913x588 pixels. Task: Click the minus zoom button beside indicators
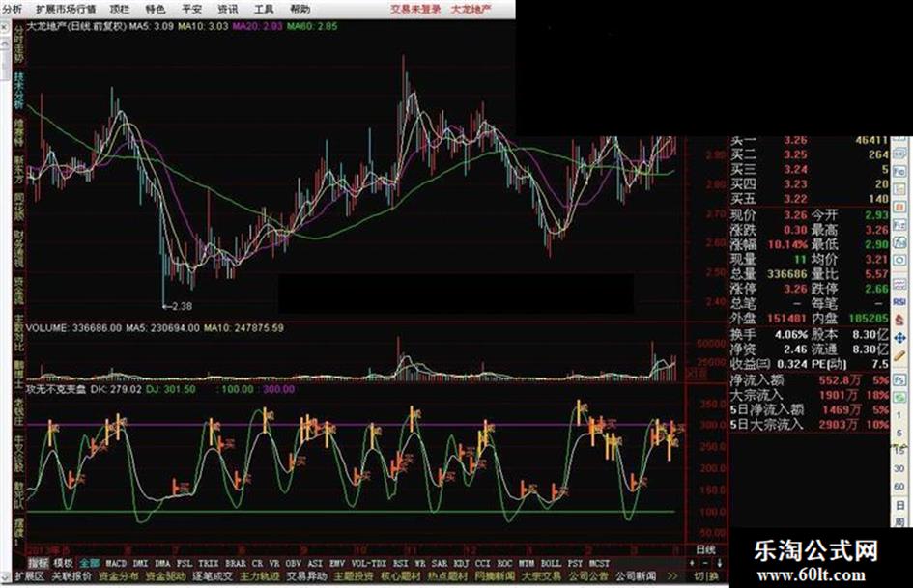[705, 563]
